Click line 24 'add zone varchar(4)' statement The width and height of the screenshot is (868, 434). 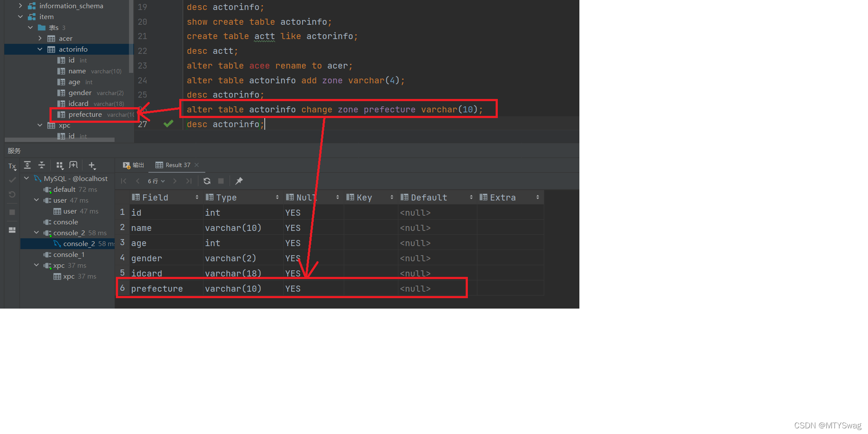[295, 80]
